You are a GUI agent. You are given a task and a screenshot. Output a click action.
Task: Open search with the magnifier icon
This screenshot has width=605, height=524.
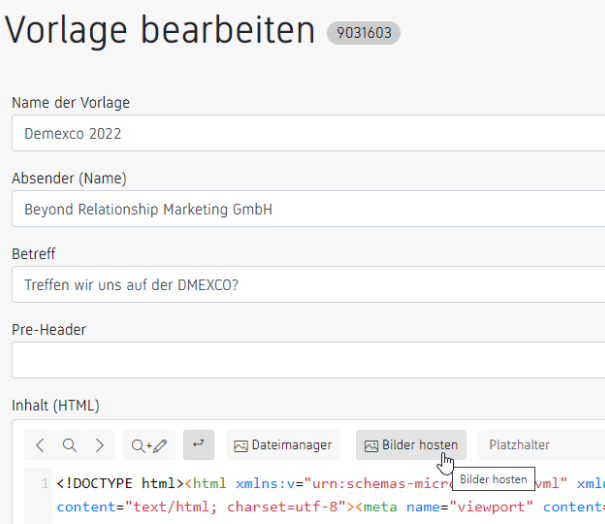[69, 445]
